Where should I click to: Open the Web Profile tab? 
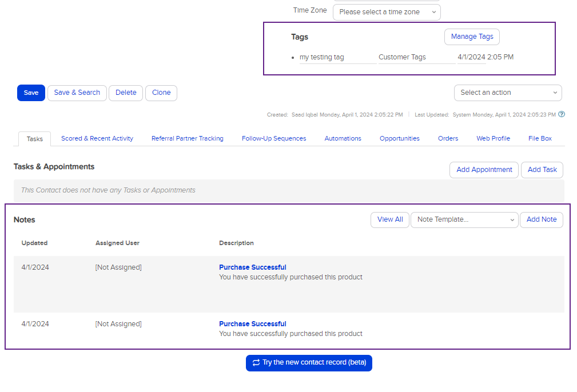[x=493, y=139]
